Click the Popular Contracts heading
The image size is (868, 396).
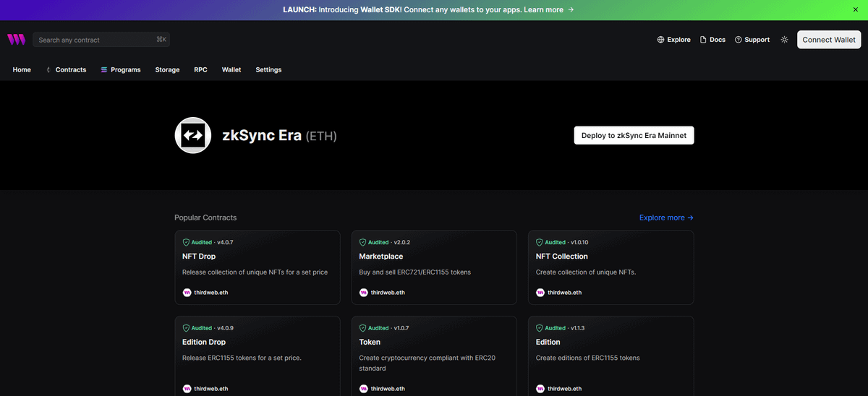pyautogui.click(x=205, y=218)
